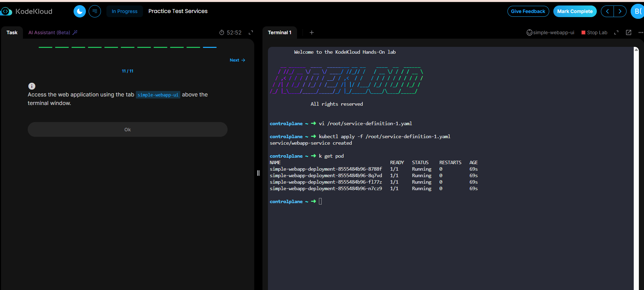Click the Give Feedback button
Screen dimensions: 644x290
(528, 11)
